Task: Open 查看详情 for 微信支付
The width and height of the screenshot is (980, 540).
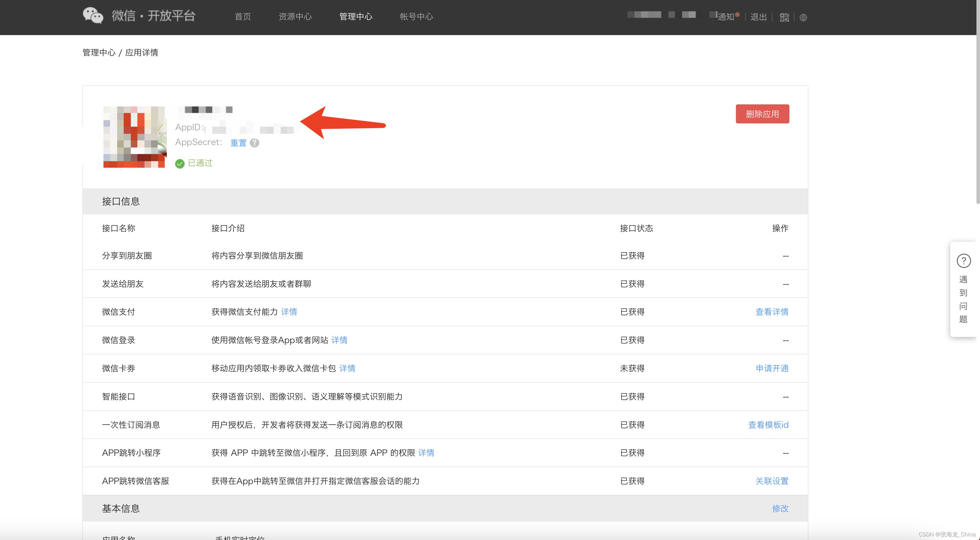Action: click(x=772, y=312)
